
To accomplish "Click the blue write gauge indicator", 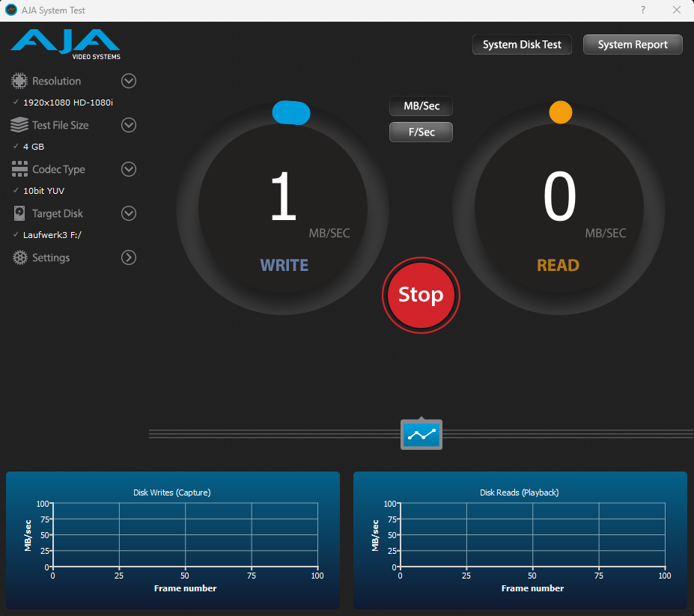I will tap(291, 112).
